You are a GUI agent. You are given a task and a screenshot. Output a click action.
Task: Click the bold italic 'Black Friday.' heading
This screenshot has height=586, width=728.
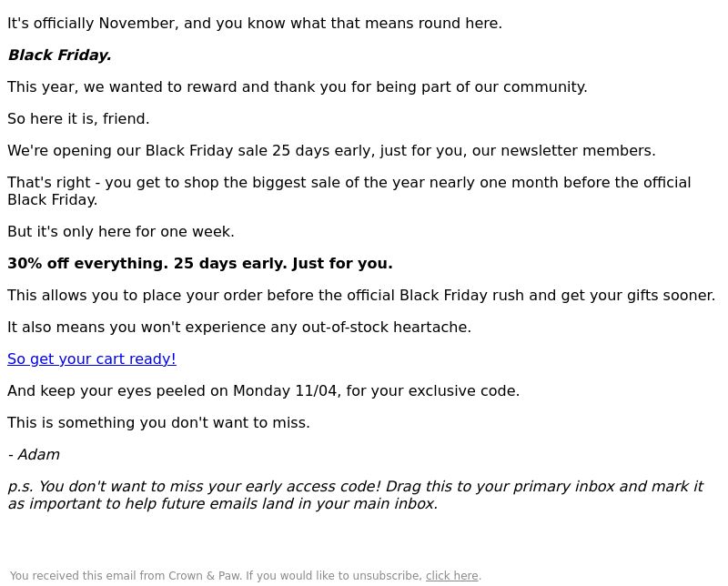(x=60, y=56)
